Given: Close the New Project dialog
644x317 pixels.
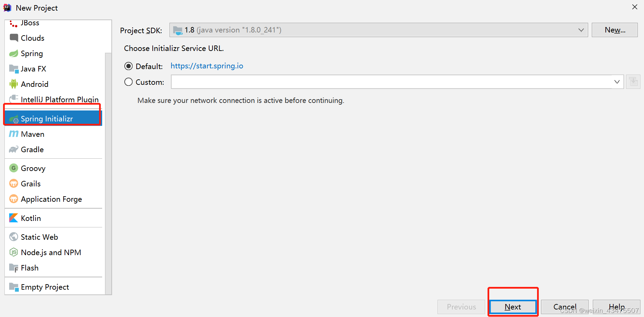Looking at the screenshot, I should click(x=635, y=7).
